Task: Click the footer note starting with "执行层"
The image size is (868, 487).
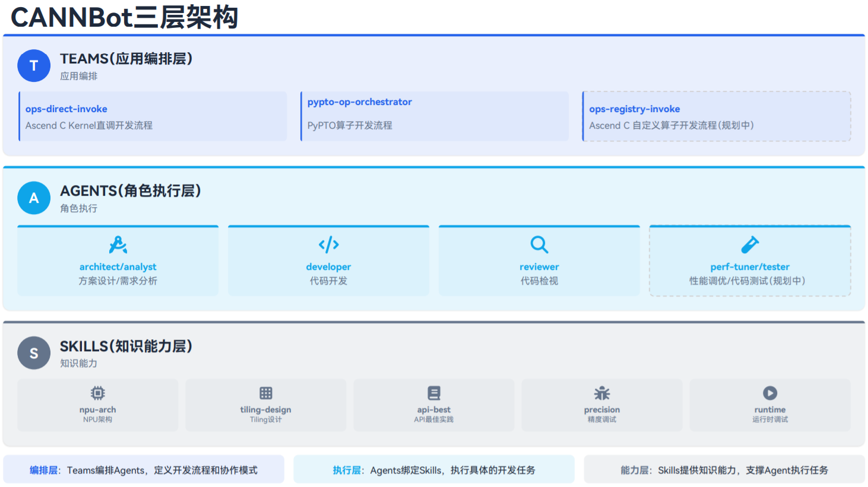Action: tap(434, 470)
